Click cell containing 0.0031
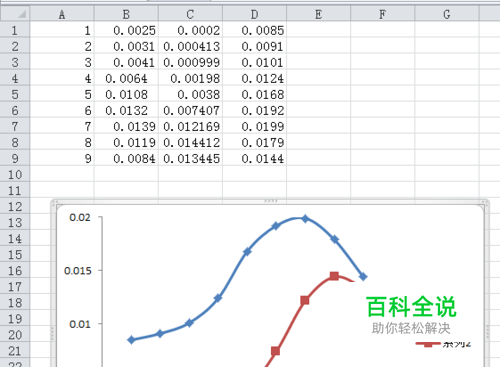This screenshot has width=500, height=367. tap(126, 46)
